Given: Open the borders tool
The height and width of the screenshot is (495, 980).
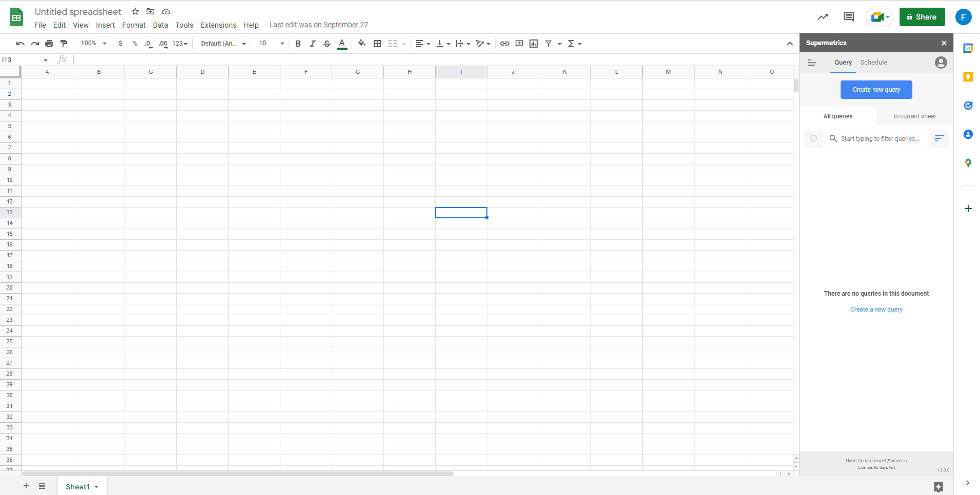Looking at the screenshot, I should [377, 44].
